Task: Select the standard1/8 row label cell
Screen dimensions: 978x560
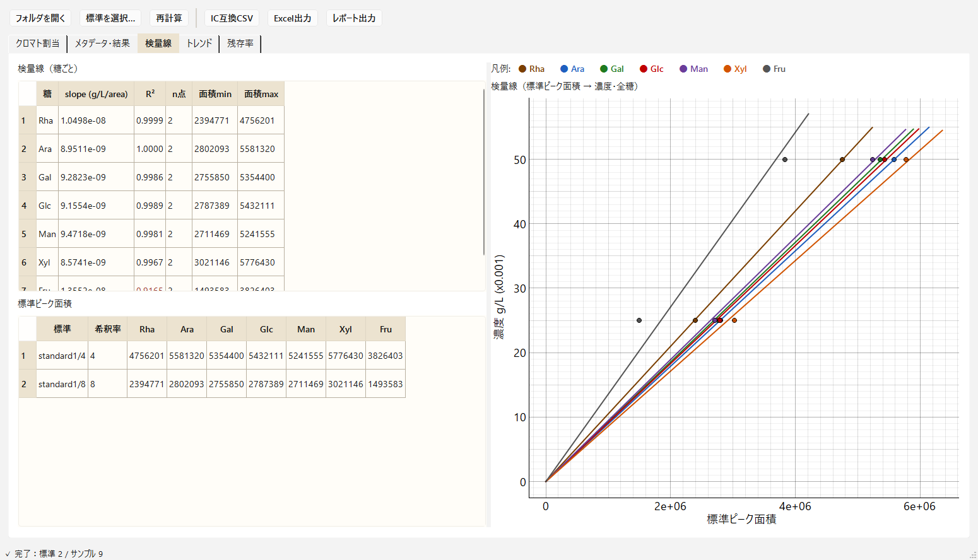Action: coord(62,384)
